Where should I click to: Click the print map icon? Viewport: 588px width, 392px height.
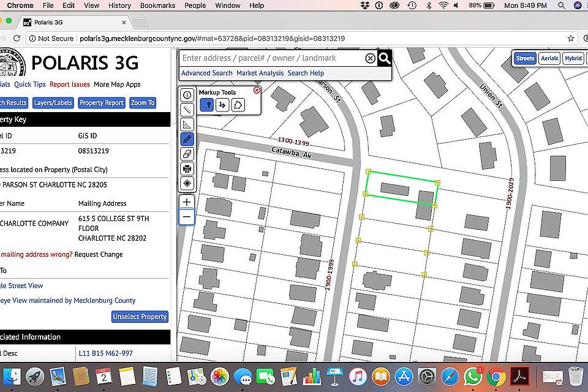(187, 169)
